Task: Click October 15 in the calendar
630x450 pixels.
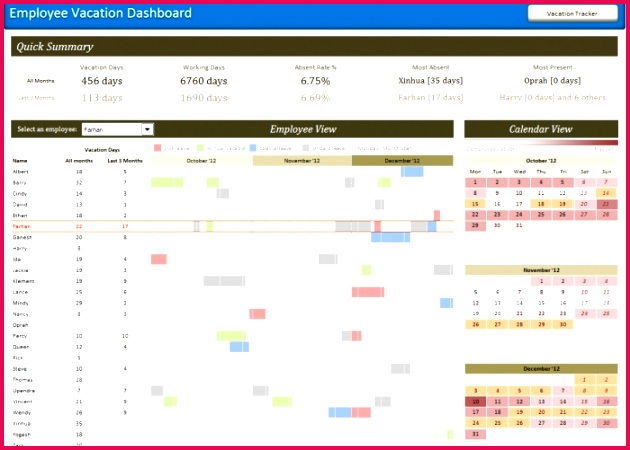Action: click(x=475, y=204)
